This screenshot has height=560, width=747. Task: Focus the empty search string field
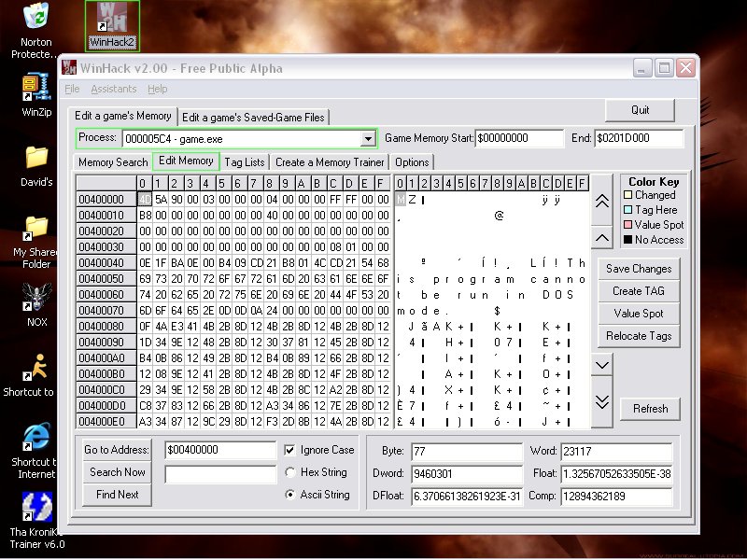point(220,474)
